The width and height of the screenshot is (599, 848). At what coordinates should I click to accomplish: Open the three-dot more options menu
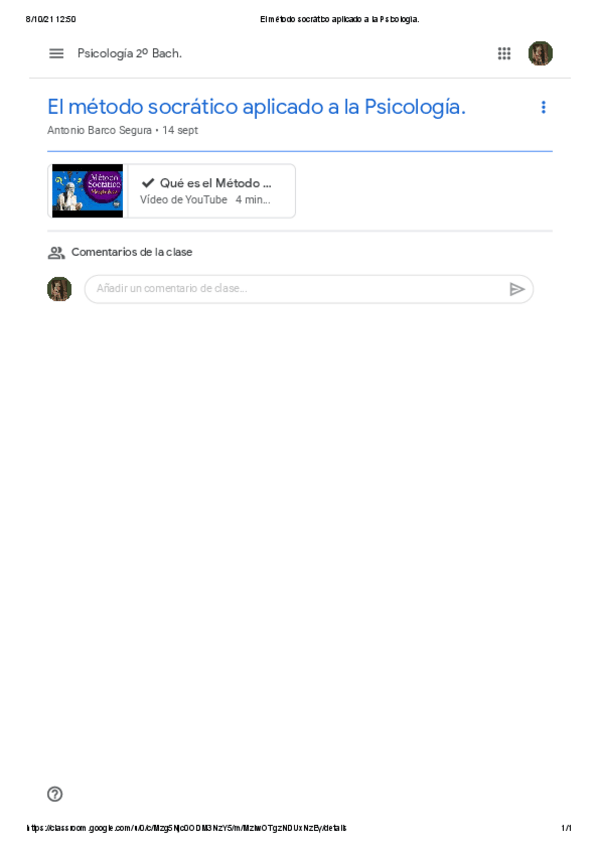543,107
